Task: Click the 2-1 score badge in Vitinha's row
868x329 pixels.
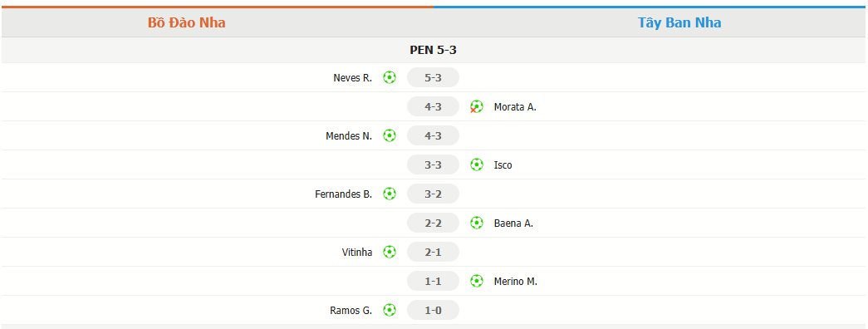Action: point(433,252)
